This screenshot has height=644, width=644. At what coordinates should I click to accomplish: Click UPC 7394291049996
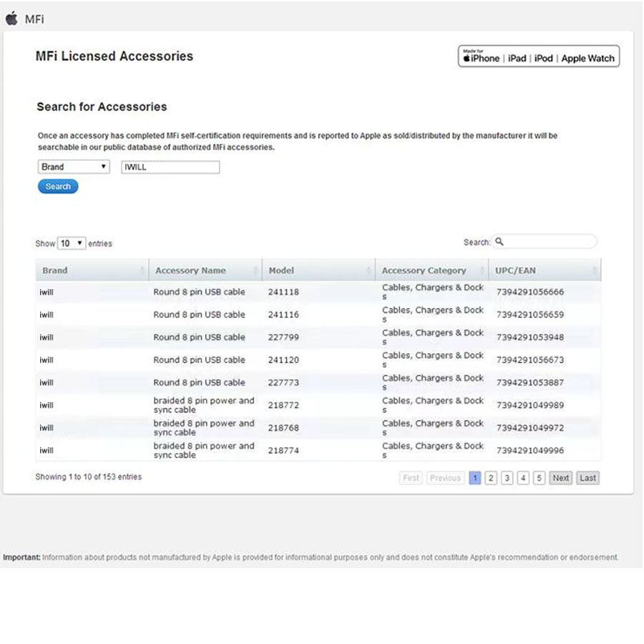point(530,450)
